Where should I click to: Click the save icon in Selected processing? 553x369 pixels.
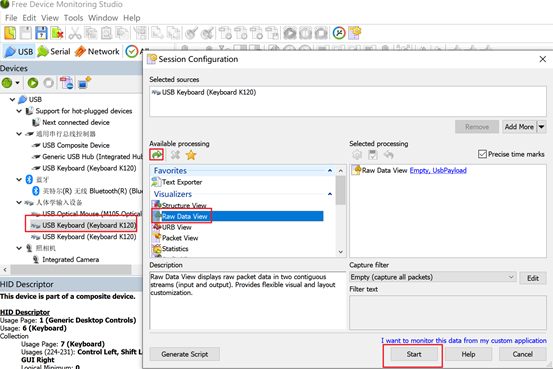372,155
